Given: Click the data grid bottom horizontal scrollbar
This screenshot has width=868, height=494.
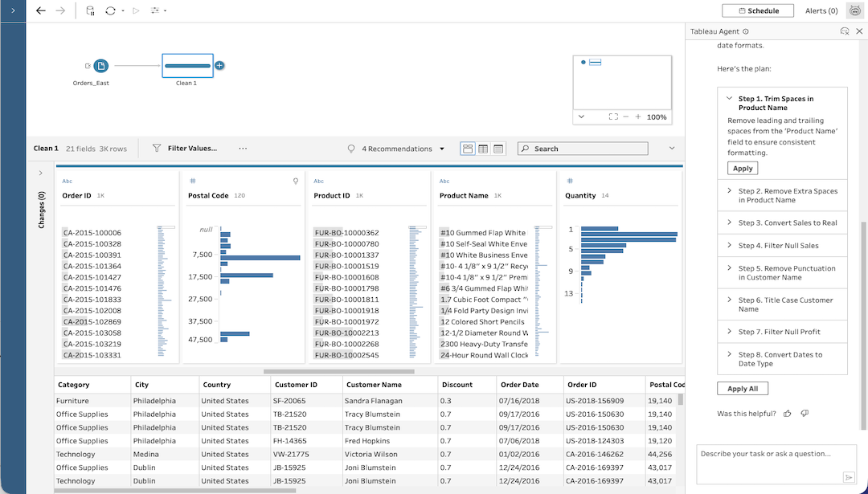Looking at the screenshot, I should pos(175,490).
